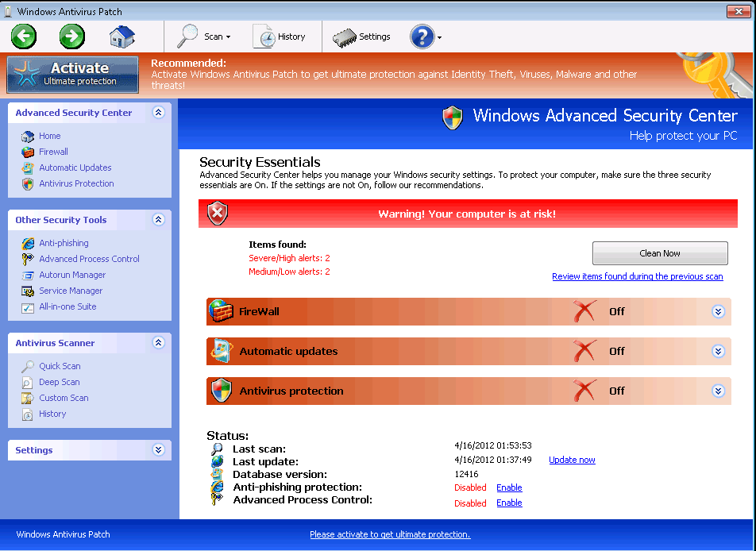The height and width of the screenshot is (551, 756).
Task: Open the Service Manager tool
Action: click(70, 291)
